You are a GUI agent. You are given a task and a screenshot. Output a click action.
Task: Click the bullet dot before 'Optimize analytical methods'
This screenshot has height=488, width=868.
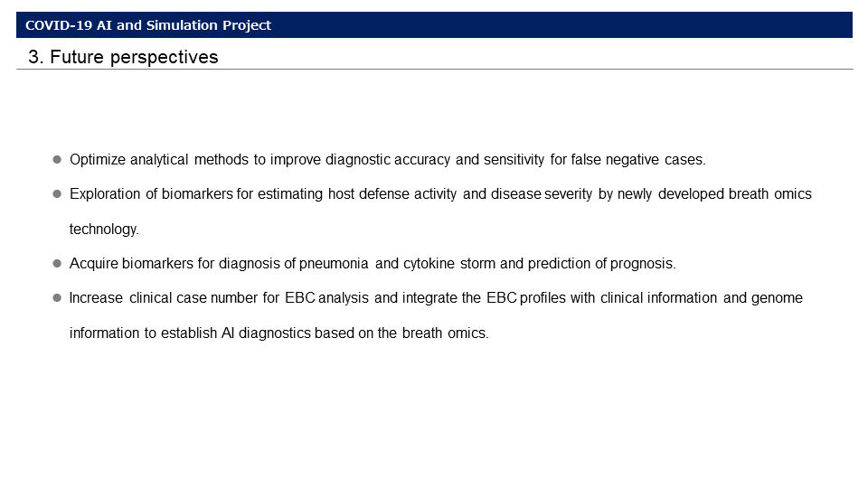(57, 159)
